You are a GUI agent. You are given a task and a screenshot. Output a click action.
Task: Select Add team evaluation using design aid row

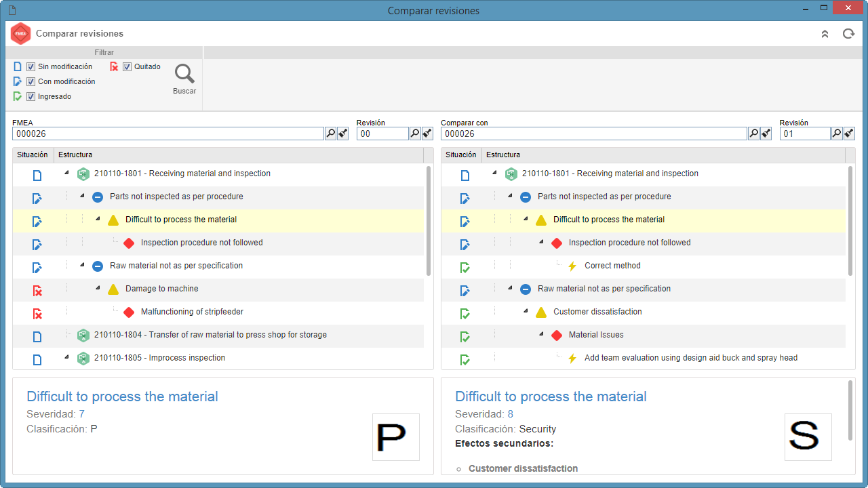click(x=644, y=358)
